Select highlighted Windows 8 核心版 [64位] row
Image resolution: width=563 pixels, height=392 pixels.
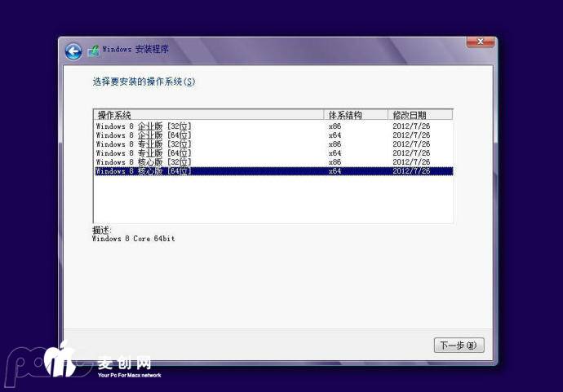tap(273, 171)
